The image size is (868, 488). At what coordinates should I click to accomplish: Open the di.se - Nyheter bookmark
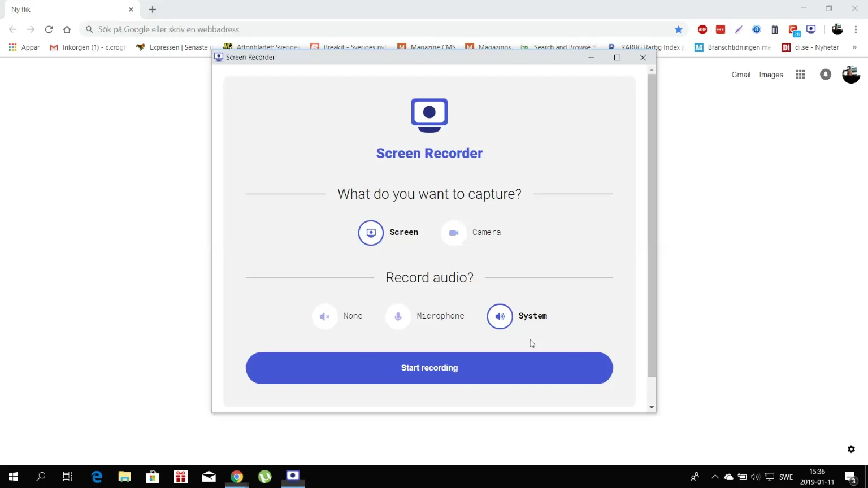coord(810,47)
